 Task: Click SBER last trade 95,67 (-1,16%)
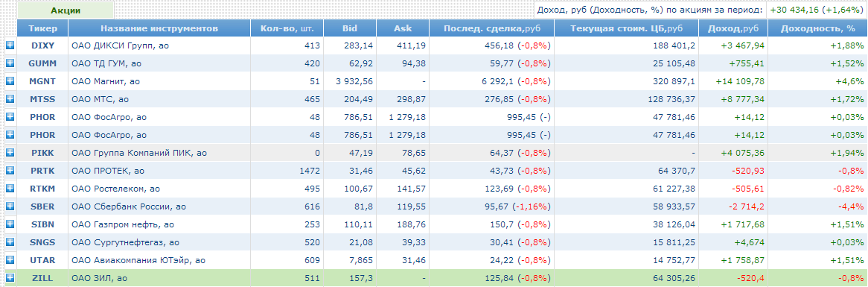click(x=517, y=206)
